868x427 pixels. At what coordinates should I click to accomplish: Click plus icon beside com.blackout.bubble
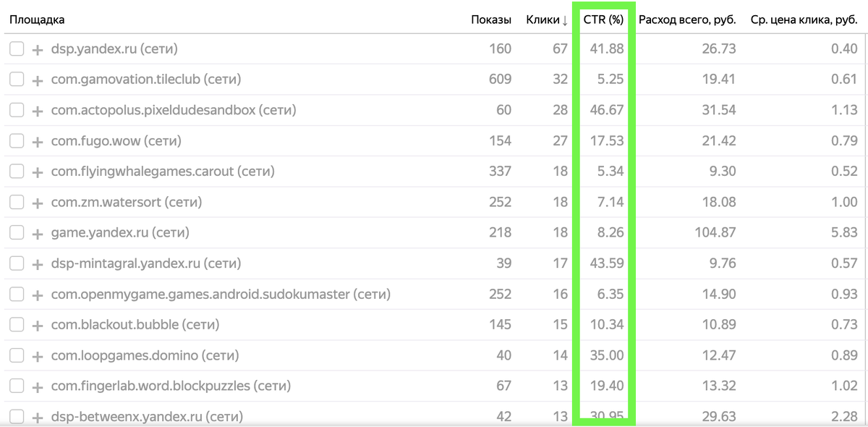coord(38,326)
